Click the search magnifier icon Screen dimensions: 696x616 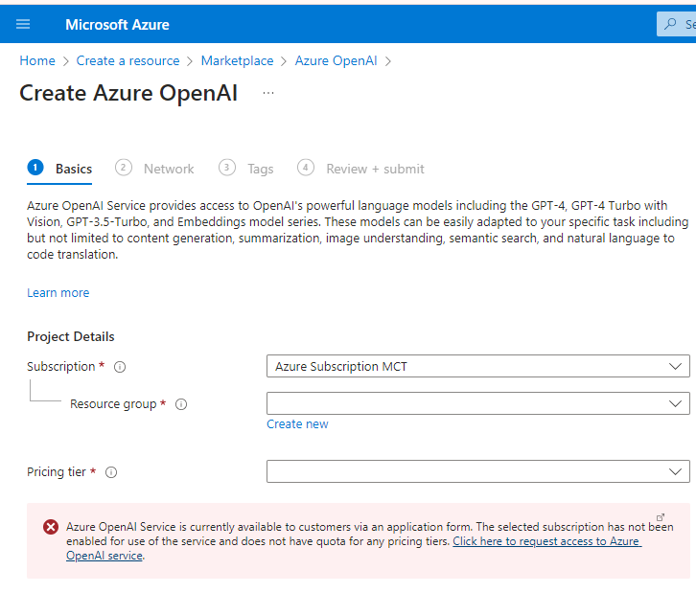pyautogui.click(x=670, y=24)
